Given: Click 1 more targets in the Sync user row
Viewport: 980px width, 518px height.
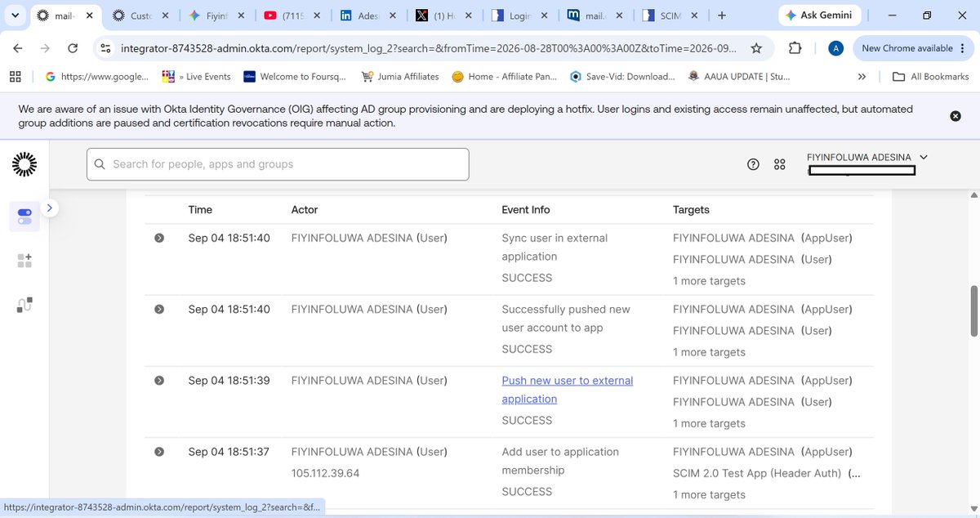Looking at the screenshot, I should pos(709,281).
